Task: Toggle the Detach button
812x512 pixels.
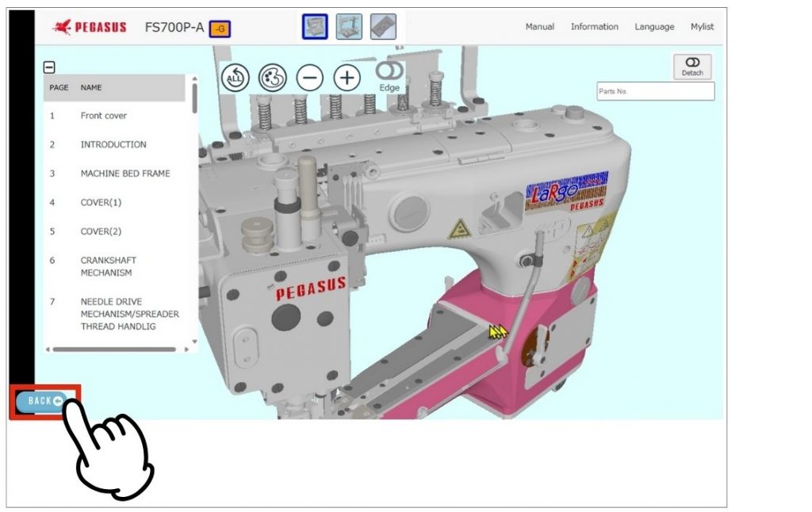Action: (x=692, y=67)
